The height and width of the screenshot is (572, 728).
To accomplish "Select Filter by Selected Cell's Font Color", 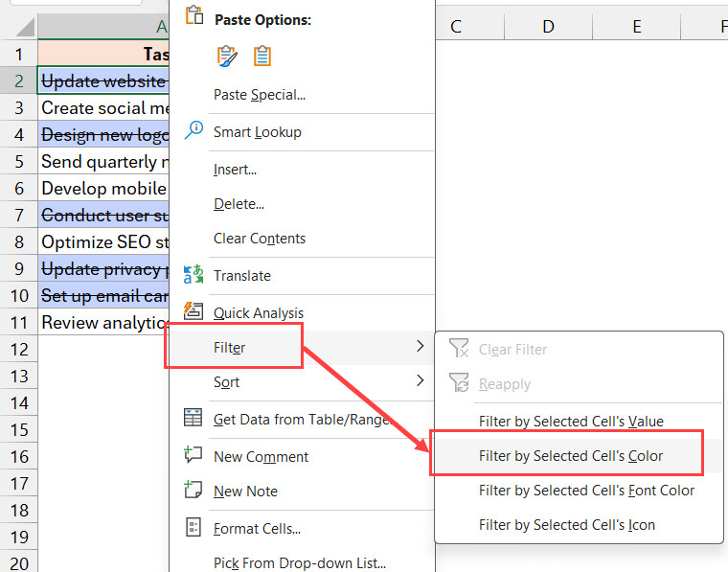I will (x=586, y=491).
